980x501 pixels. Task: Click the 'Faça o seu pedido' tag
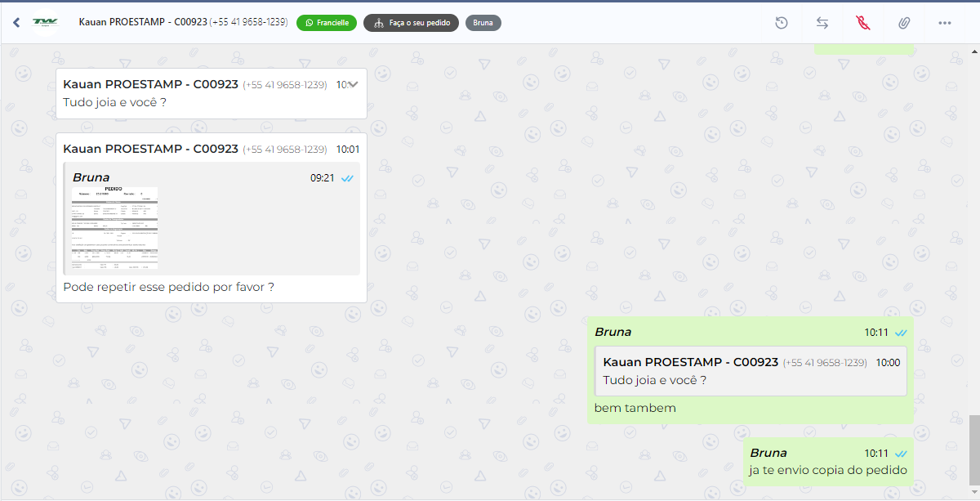(412, 23)
